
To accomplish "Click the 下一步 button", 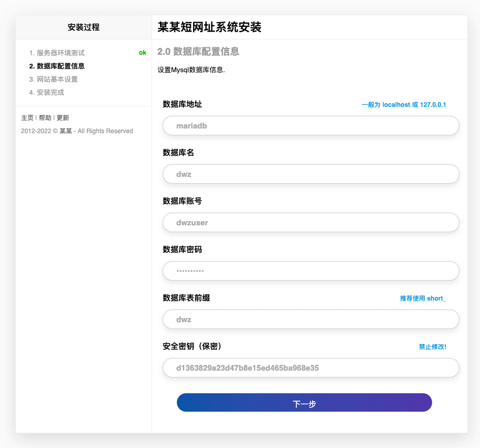I will point(304,403).
